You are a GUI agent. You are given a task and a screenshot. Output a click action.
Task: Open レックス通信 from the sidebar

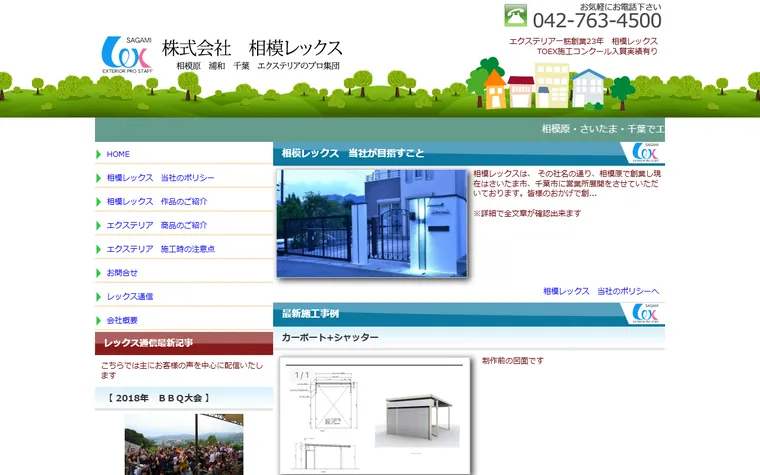click(129, 297)
